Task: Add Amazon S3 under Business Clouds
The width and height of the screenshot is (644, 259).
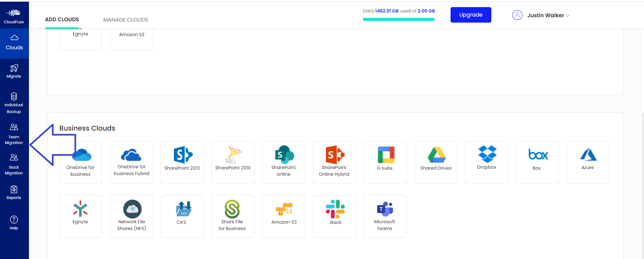Action: pos(283,216)
